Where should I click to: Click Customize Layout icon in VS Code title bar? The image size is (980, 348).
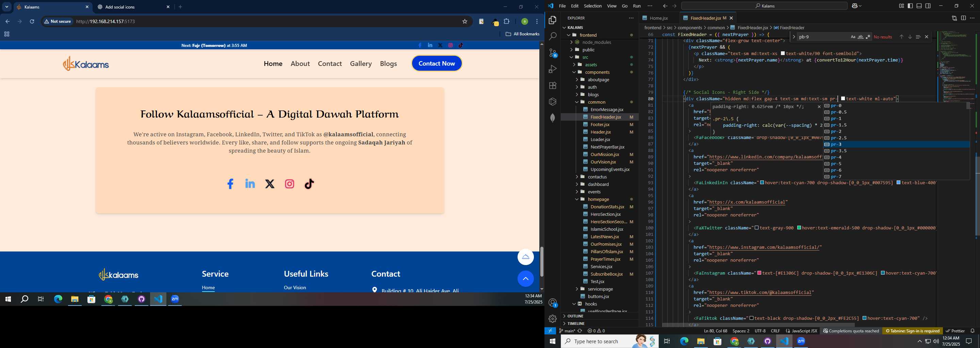click(x=901, y=6)
